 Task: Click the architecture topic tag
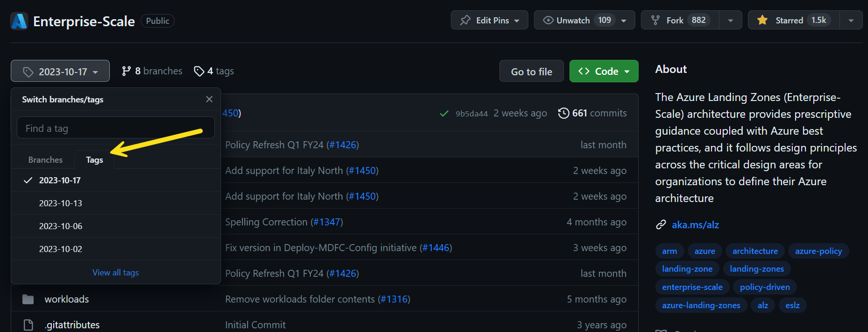(x=755, y=251)
